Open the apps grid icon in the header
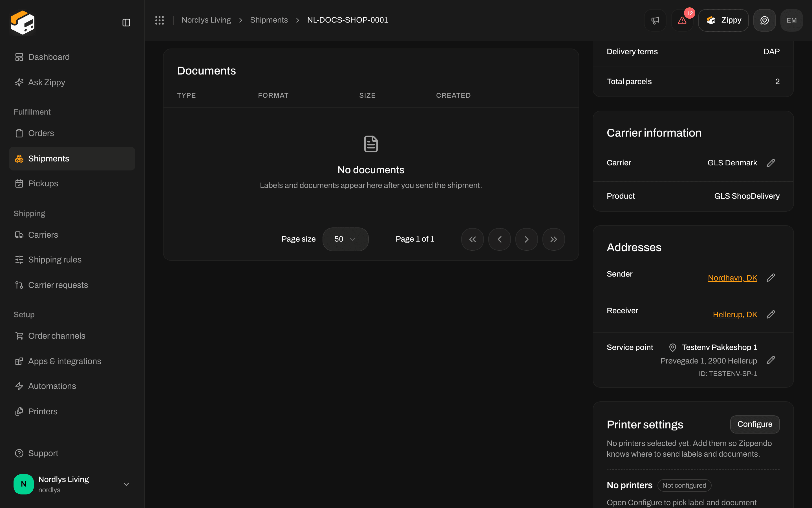This screenshot has height=508, width=812. point(159,20)
